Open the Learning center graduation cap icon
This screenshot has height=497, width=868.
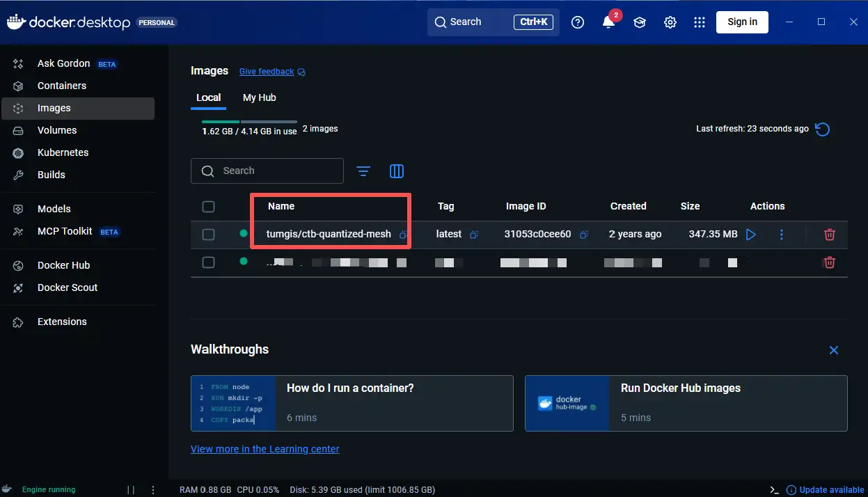point(639,22)
